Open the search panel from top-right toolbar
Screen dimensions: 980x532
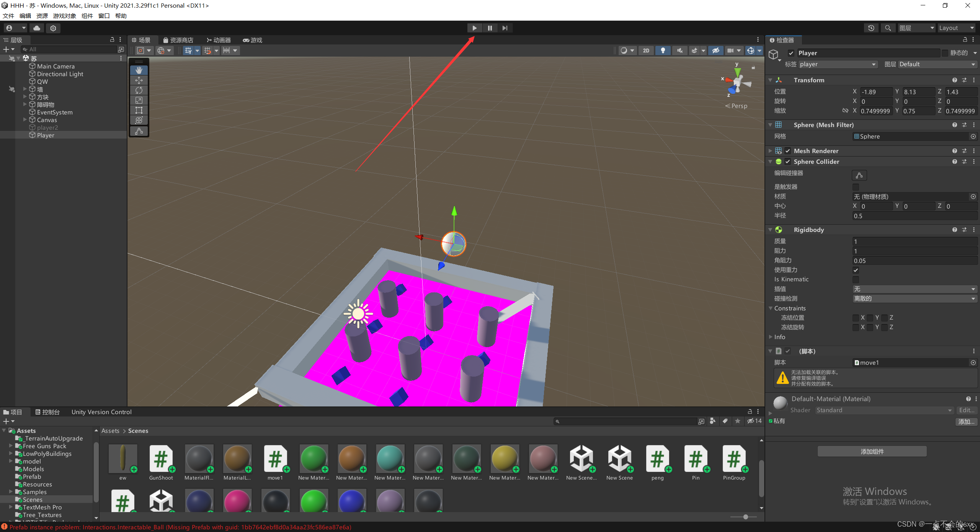tap(888, 28)
